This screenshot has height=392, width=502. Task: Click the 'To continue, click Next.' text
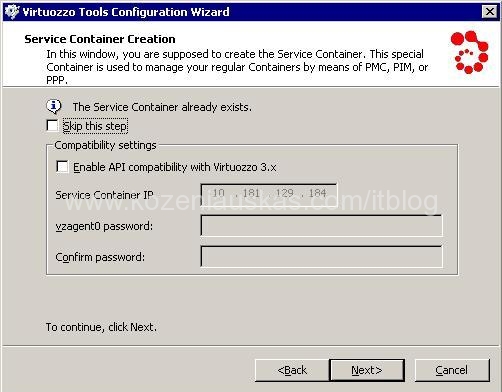[x=101, y=327]
